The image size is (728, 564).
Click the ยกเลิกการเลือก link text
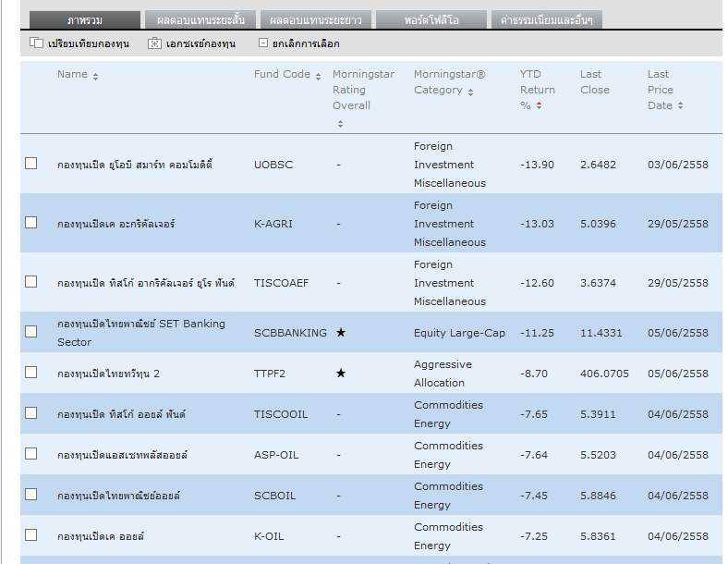(x=306, y=43)
